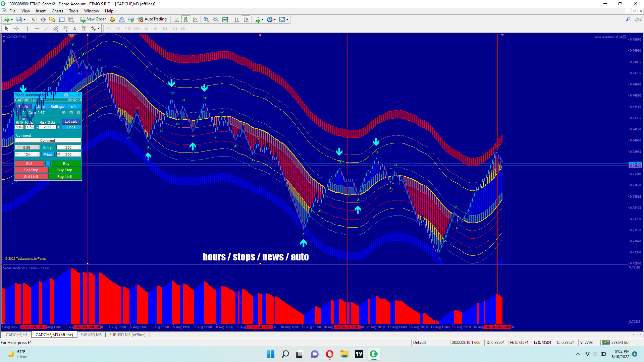Viewport: 644px width, 362px height.
Task: Click the Zoom Out magnifier icon
Action: pos(216,19)
